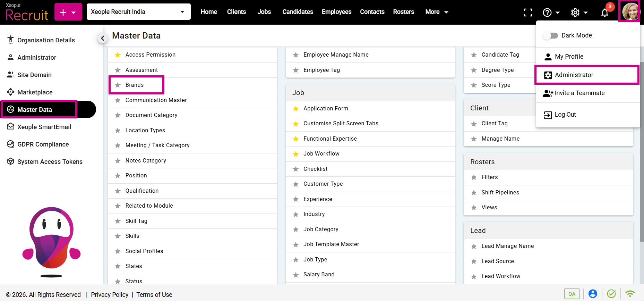This screenshot has width=644, height=301.
Task: Open the Candidates menu item
Action: point(298,12)
